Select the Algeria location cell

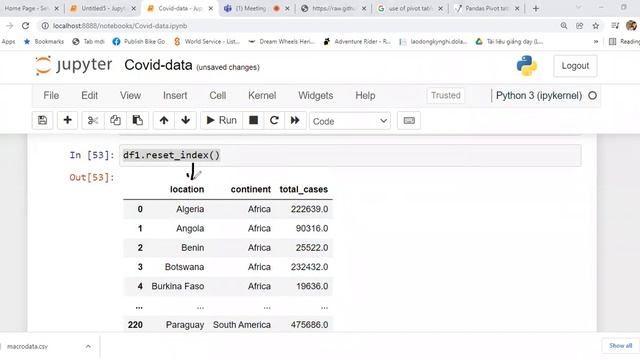[190, 209]
